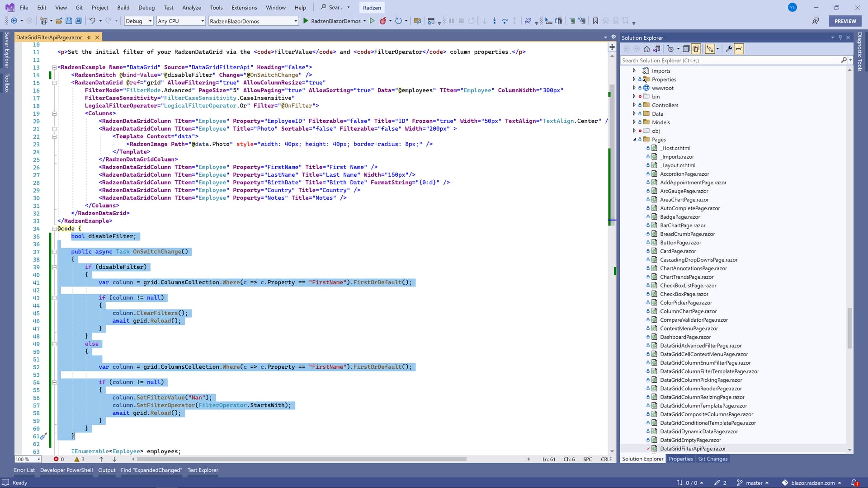Select ButtonPage.razor in Solution Explorer

click(x=680, y=242)
